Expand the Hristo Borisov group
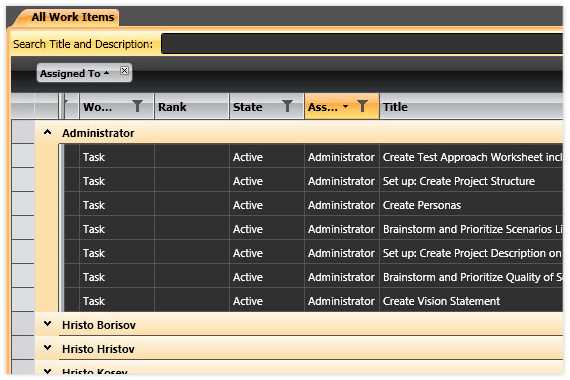 click(47, 324)
